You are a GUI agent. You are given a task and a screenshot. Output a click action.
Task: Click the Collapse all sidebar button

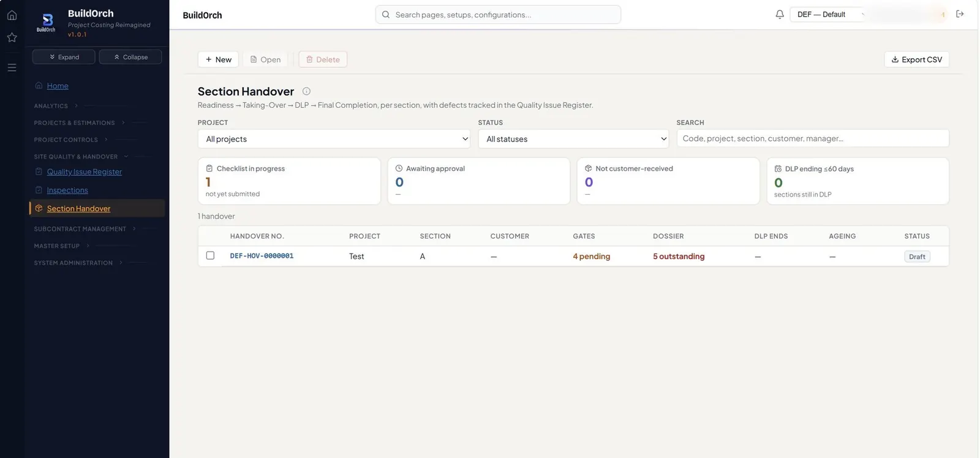(x=130, y=57)
